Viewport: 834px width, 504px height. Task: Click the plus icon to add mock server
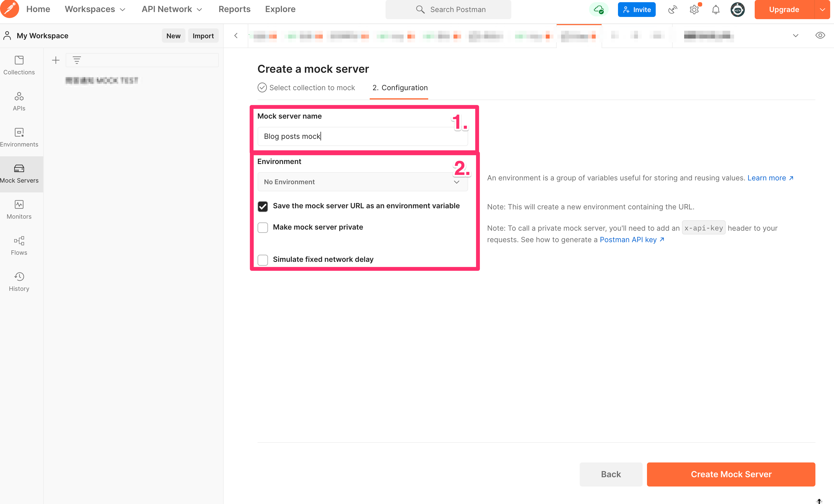coord(56,60)
